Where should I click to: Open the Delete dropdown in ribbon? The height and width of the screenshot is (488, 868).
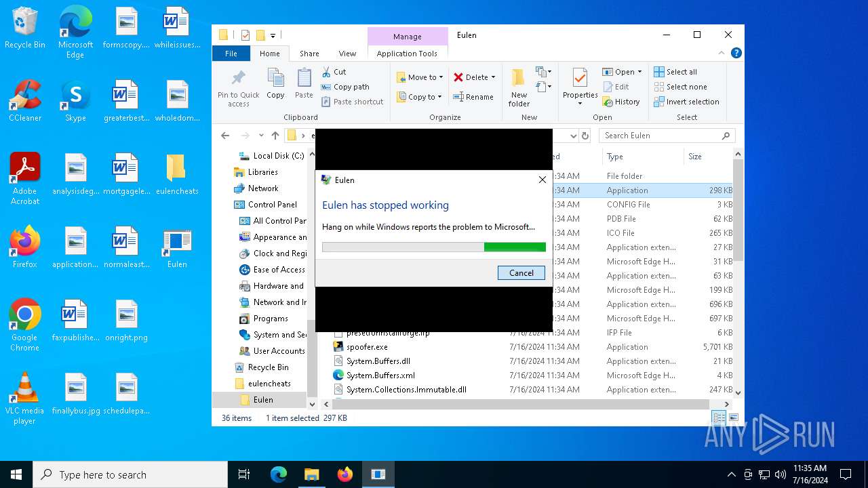[475, 77]
